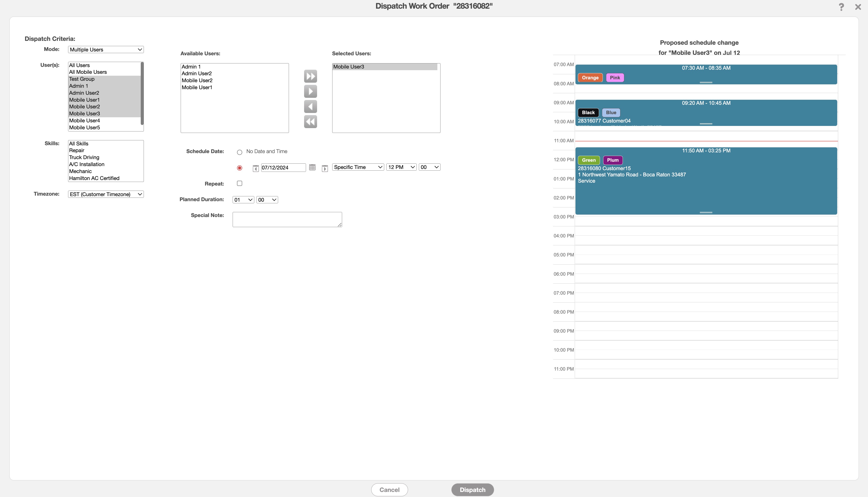The image size is (868, 497).
Task: Click the add selected user right-arrow icon
Action: (310, 92)
